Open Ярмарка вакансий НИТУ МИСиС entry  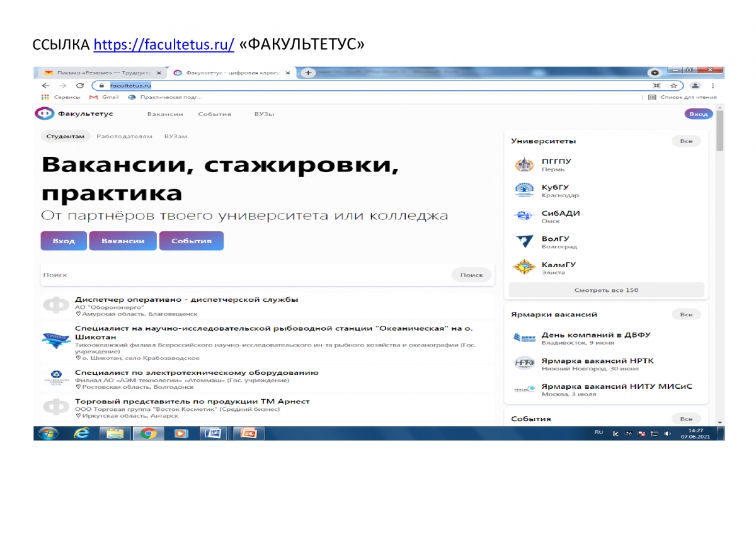point(617,386)
